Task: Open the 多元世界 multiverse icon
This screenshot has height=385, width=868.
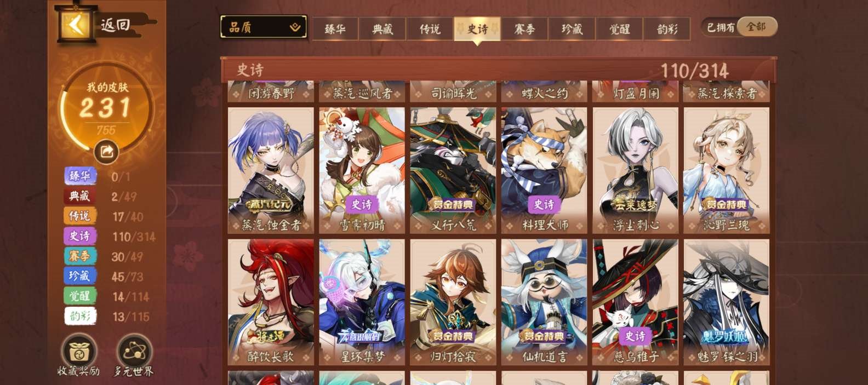Action: (134, 354)
